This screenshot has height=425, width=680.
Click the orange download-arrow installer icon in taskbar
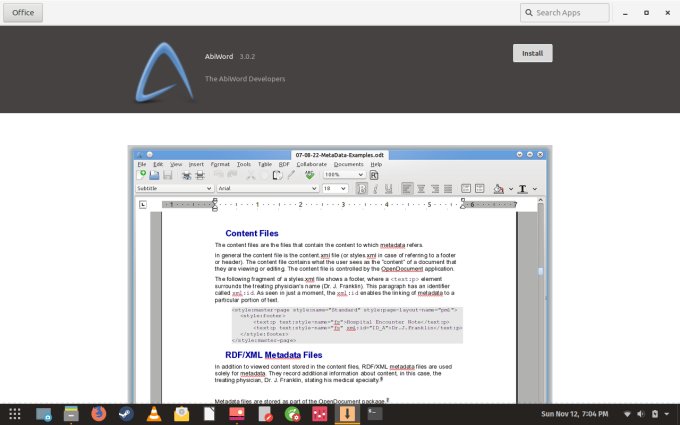point(347,414)
